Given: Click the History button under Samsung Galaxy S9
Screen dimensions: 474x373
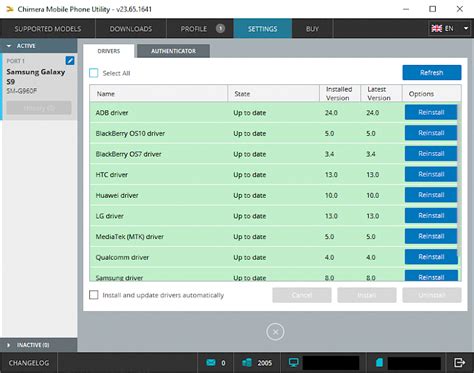Looking at the screenshot, I should point(39,108).
